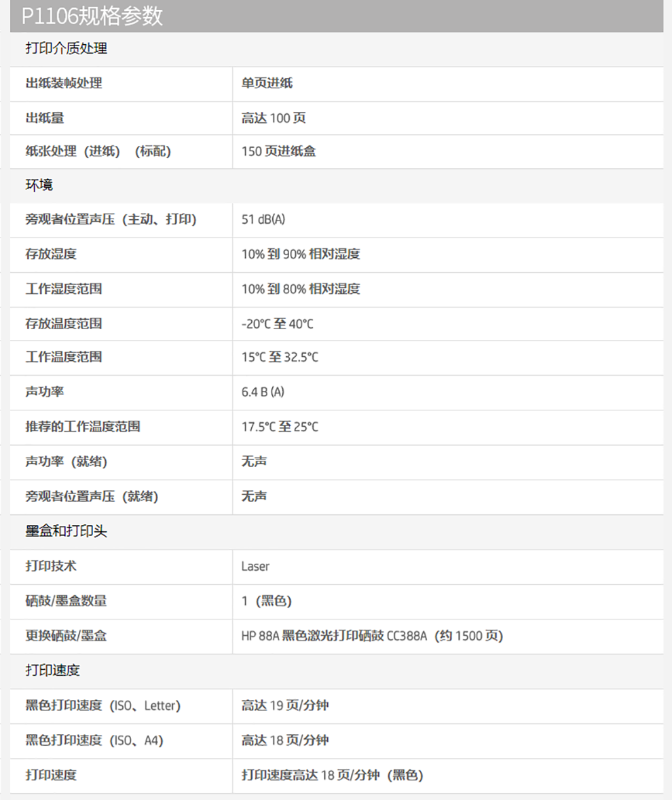Select the 51 dB(A) value

(x=263, y=219)
